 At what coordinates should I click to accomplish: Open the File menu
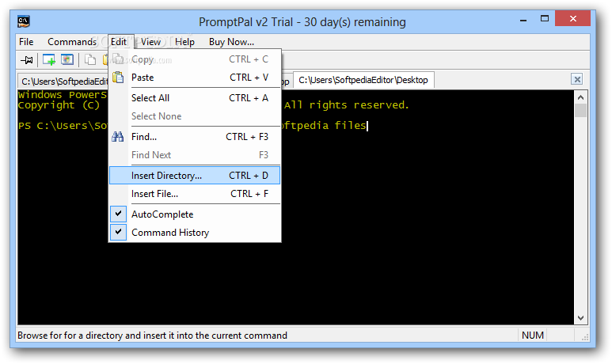(x=26, y=42)
